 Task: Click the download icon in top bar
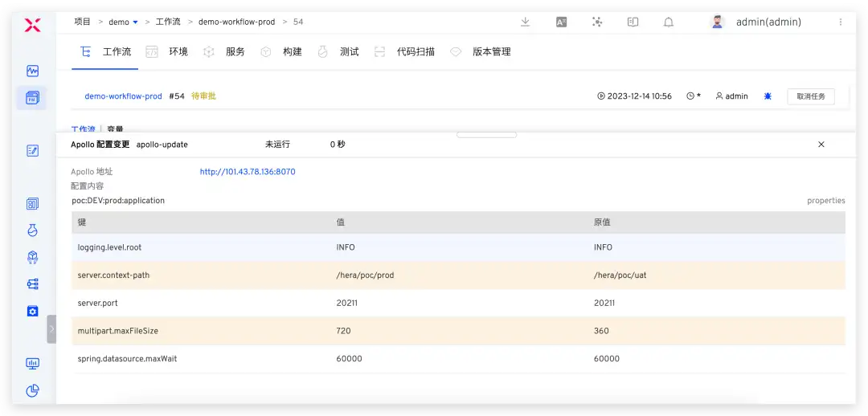[x=526, y=22]
